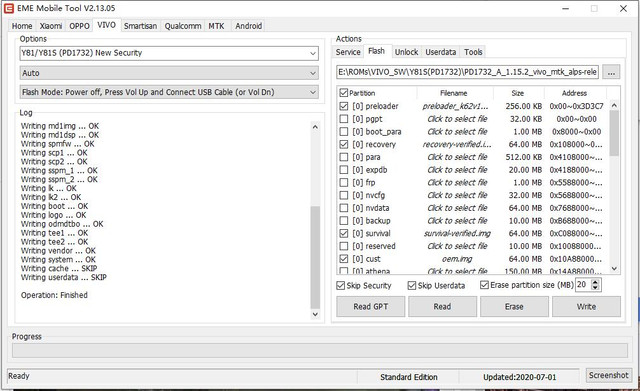Uncheck the cust partition checkbox

click(344, 259)
